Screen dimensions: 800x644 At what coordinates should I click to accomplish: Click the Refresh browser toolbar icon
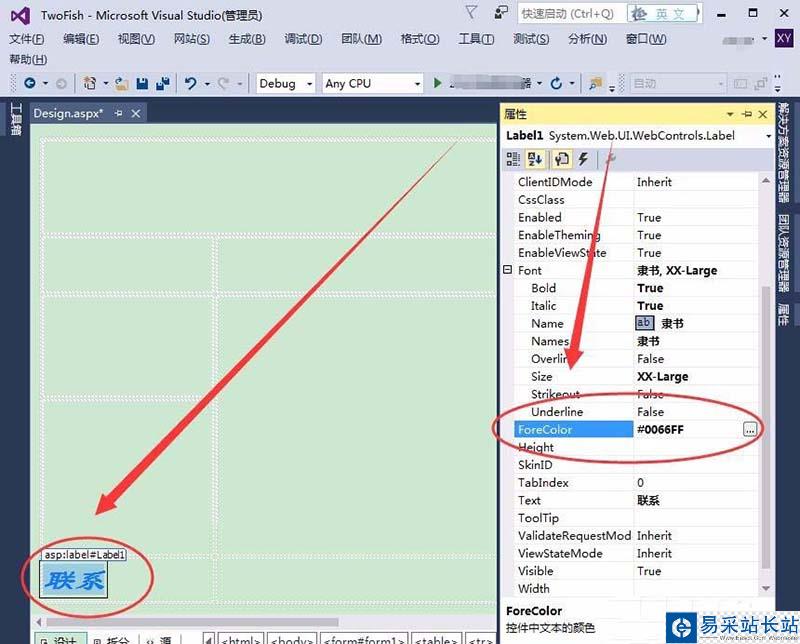(556, 83)
